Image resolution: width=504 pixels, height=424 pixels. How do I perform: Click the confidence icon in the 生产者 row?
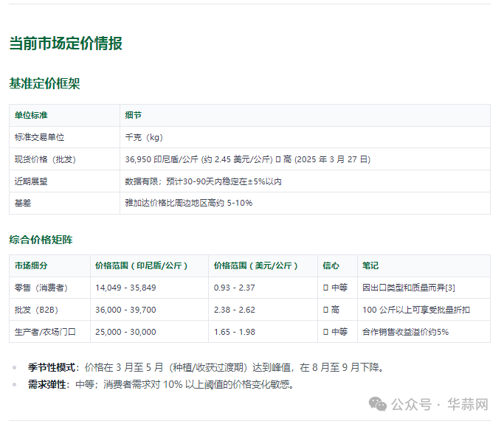pos(325,332)
